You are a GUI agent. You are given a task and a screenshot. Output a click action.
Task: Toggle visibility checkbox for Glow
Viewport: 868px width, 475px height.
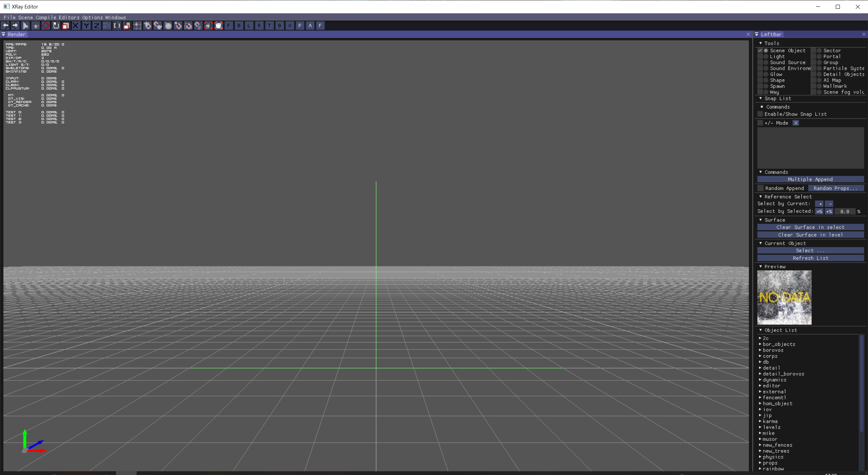click(760, 74)
